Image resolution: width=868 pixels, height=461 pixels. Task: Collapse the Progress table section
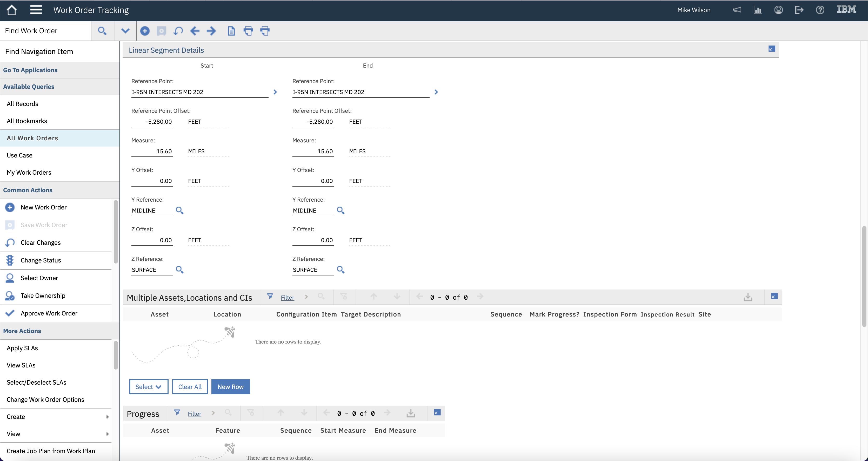click(x=437, y=413)
